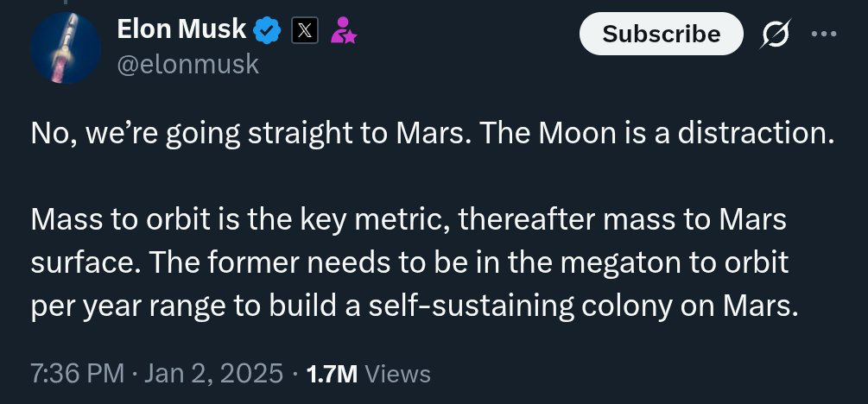Viewport: 868px width, 404px height.
Task: Click the line starting "Mass to orbit"
Action: tap(409, 220)
